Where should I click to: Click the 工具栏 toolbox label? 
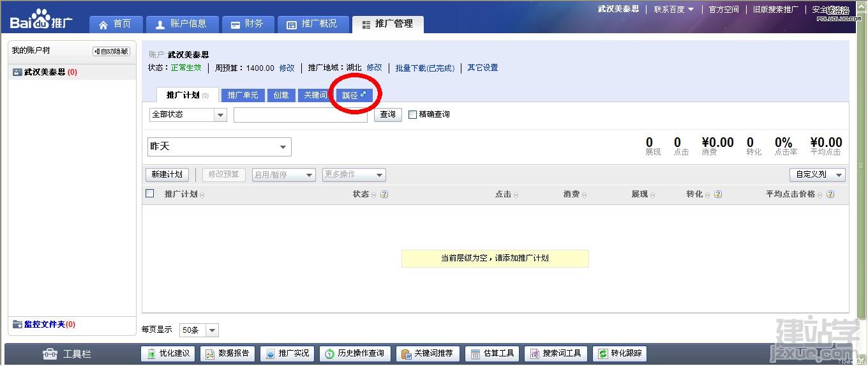(x=66, y=354)
